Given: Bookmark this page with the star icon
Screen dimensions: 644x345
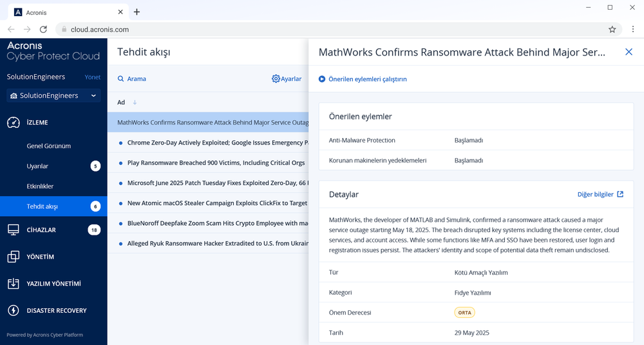Looking at the screenshot, I should tap(612, 29).
